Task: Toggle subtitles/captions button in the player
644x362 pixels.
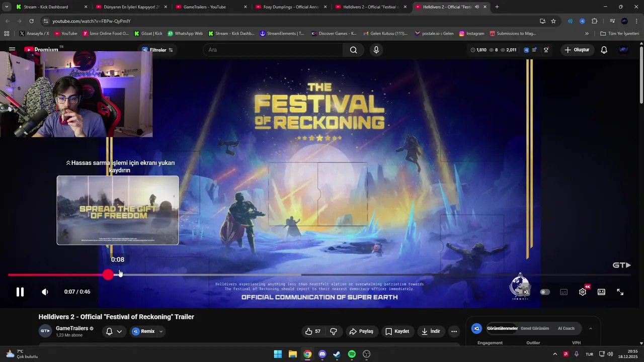Action: coord(563,292)
